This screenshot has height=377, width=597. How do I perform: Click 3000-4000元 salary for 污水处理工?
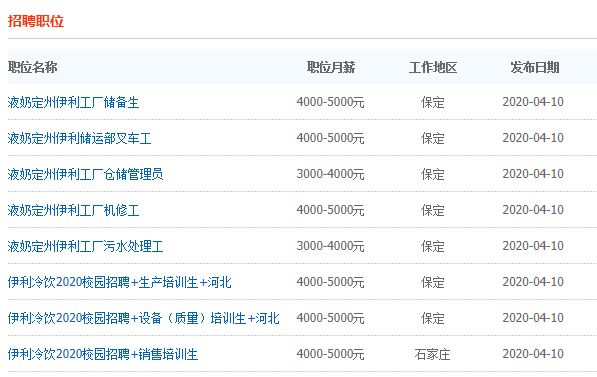click(330, 246)
